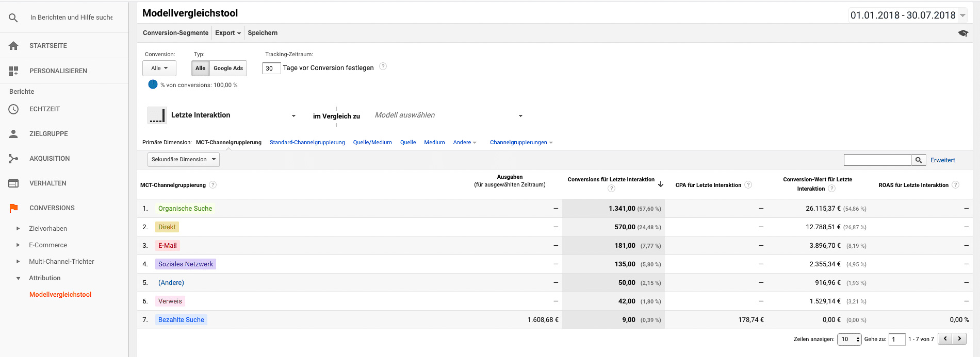
Task: Click the Zielgruppe person icon
Action: [x=13, y=134]
